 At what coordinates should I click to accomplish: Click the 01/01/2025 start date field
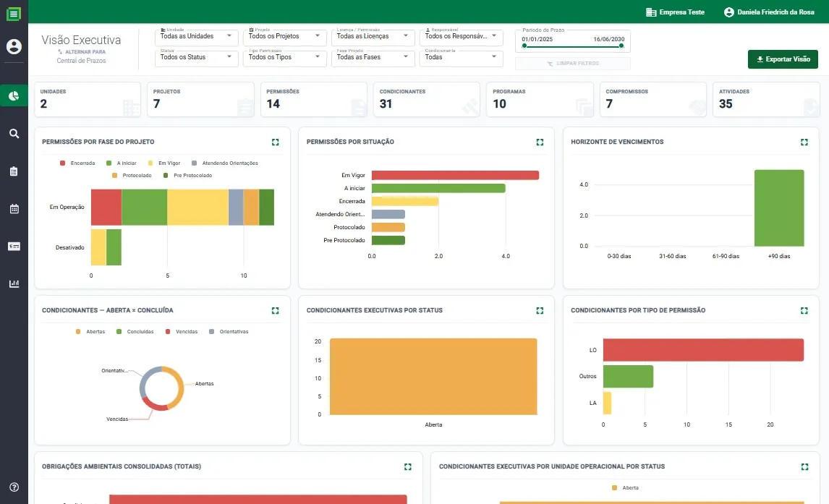(x=537, y=39)
